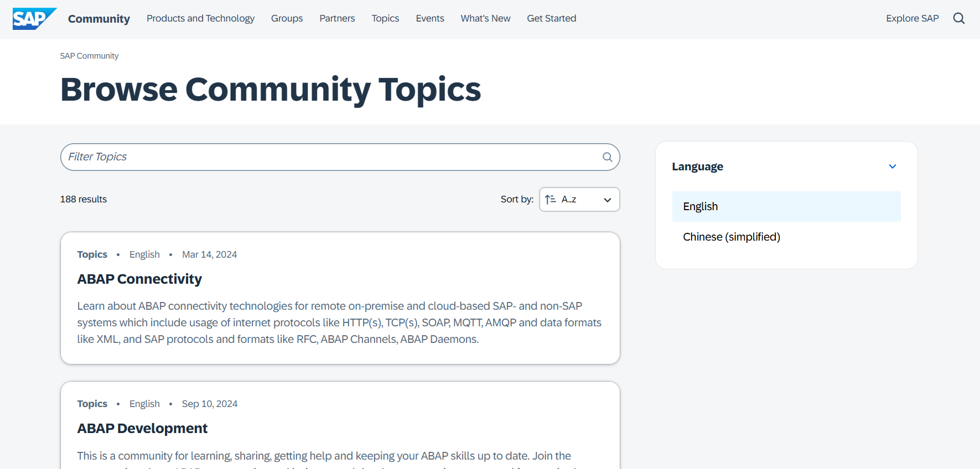
Task: Collapse the Language filter panel
Action: click(892, 166)
